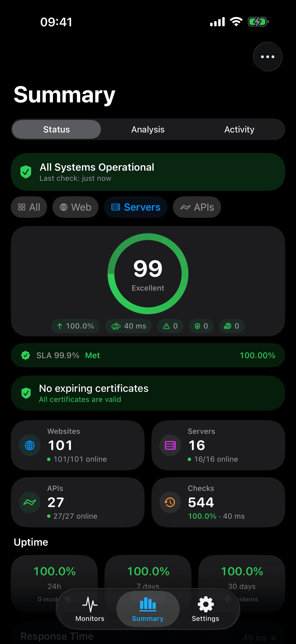This screenshot has height=644, width=296.
Task: Tap the green APIs wave icon
Action: coord(30,502)
